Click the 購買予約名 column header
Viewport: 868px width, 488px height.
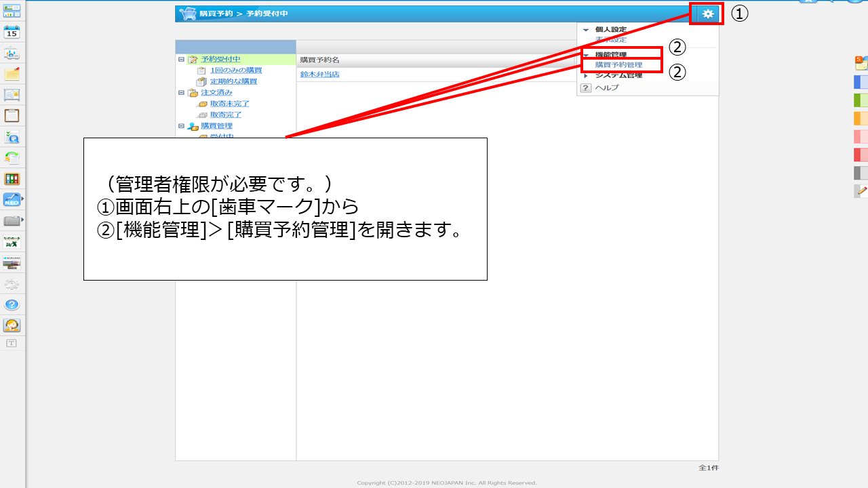[x=320, y=60]
